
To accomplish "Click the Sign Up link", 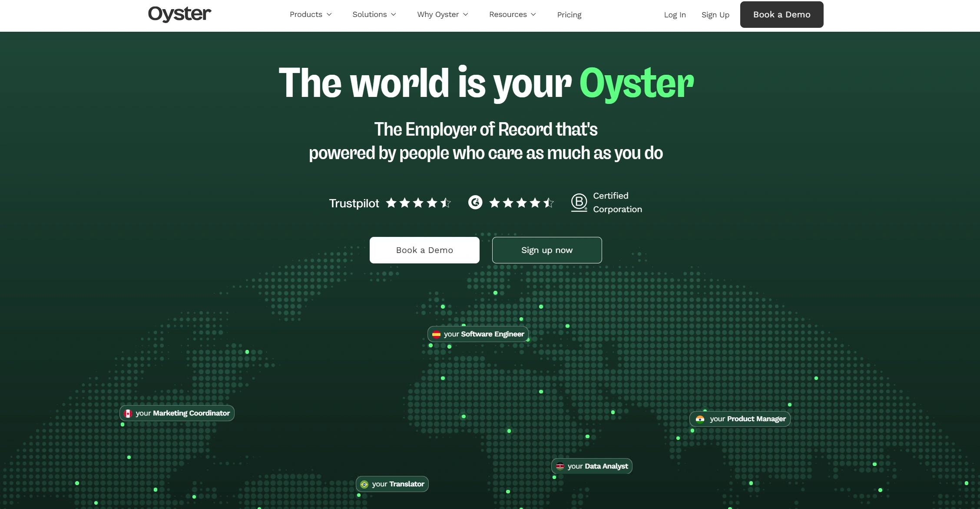I will tap(715, 14).
